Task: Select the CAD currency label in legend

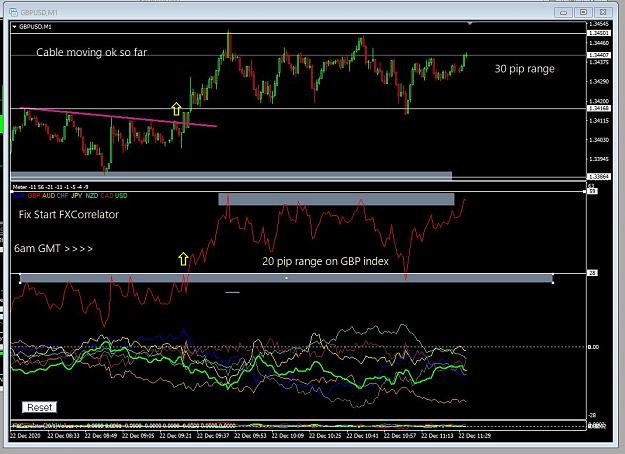Action: click(x=107, y=196)
